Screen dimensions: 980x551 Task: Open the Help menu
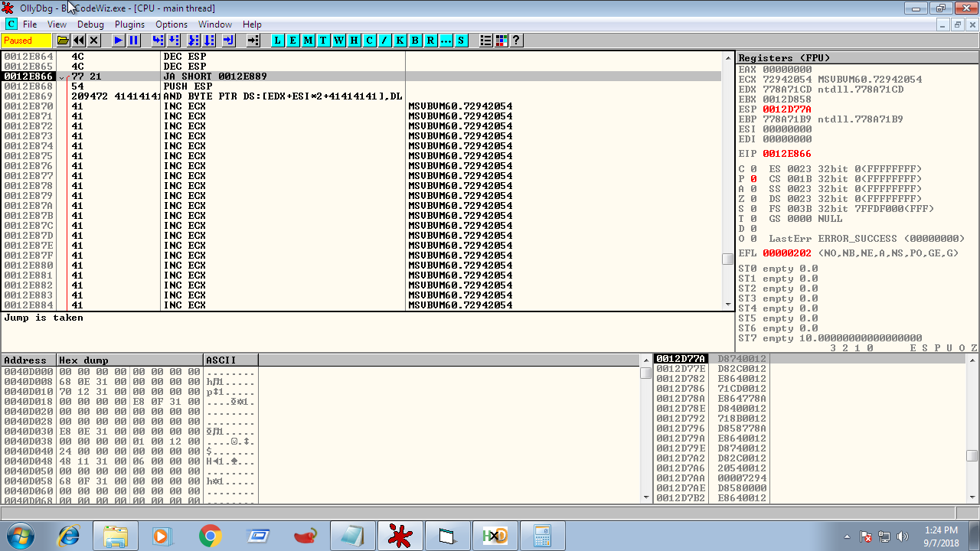(x=252, y=24)
